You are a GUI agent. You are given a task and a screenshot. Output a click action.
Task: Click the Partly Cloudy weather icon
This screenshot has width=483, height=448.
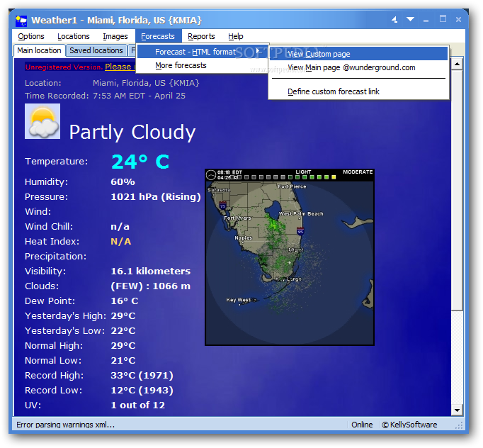point(42,121)
